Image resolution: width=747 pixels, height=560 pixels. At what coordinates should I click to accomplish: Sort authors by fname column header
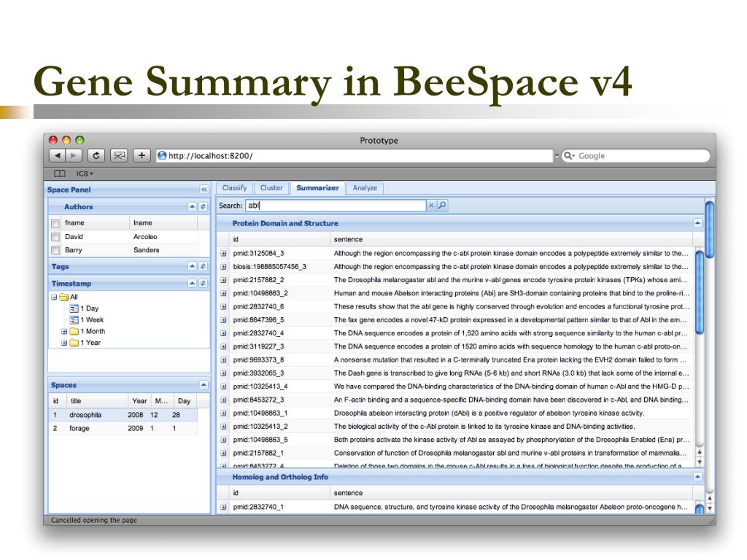(96, 223)
